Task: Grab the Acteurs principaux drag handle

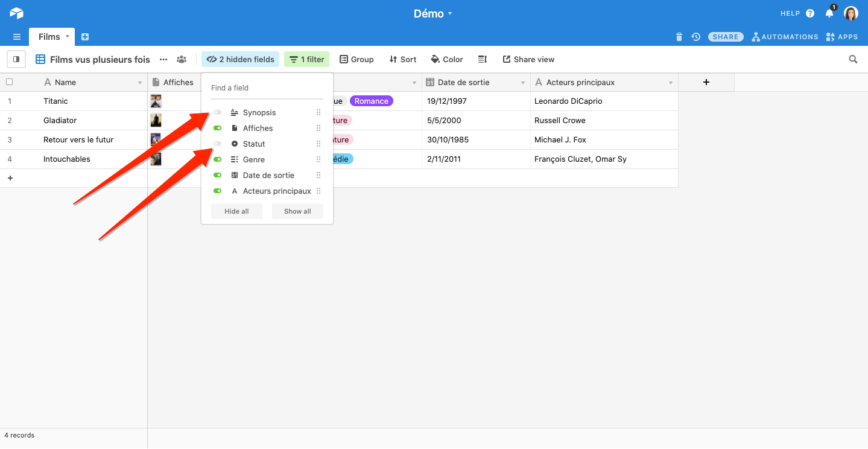Action: tap(318, 191)
